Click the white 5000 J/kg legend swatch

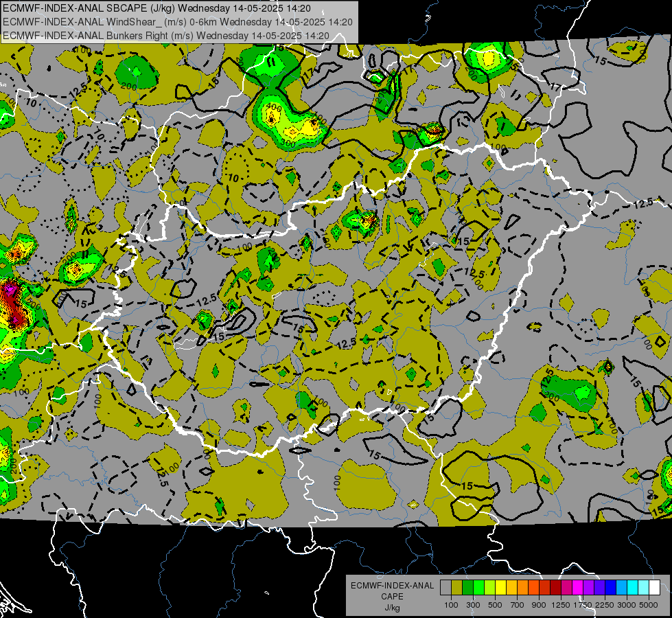(654, 588)
